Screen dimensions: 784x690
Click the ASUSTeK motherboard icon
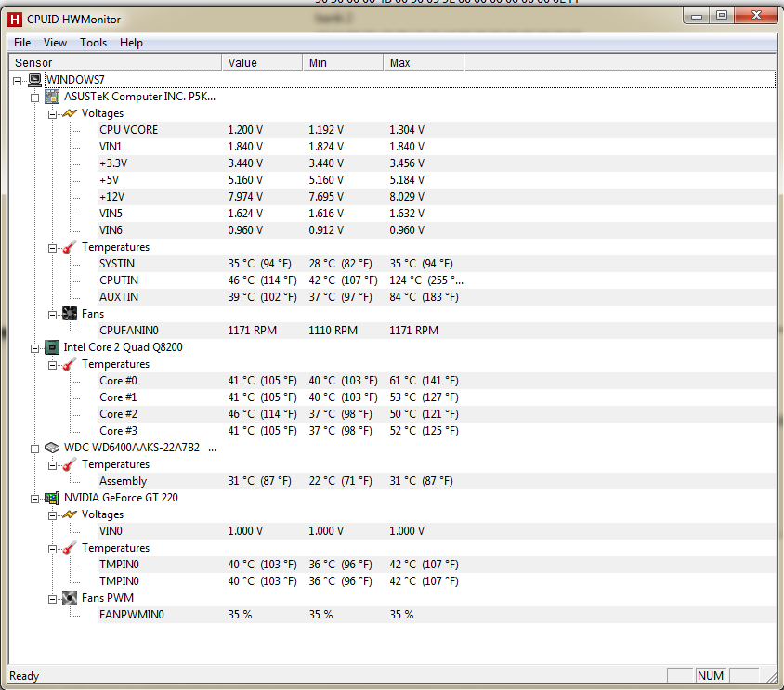click(x=52, y=97)
